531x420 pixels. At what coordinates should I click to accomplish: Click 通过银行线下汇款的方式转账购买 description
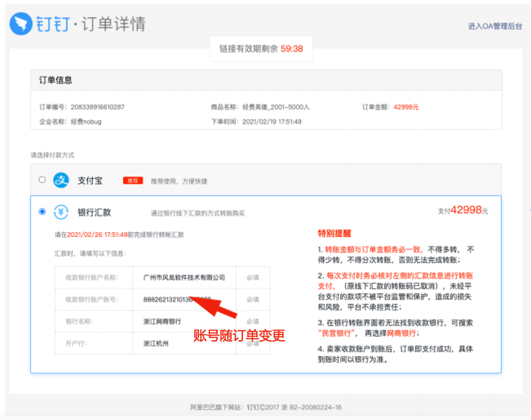(198, 213)
